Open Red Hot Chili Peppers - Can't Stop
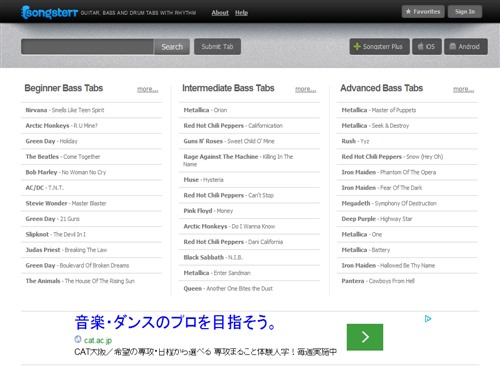Viewport: 500px width, 375px height. point(229,195)
